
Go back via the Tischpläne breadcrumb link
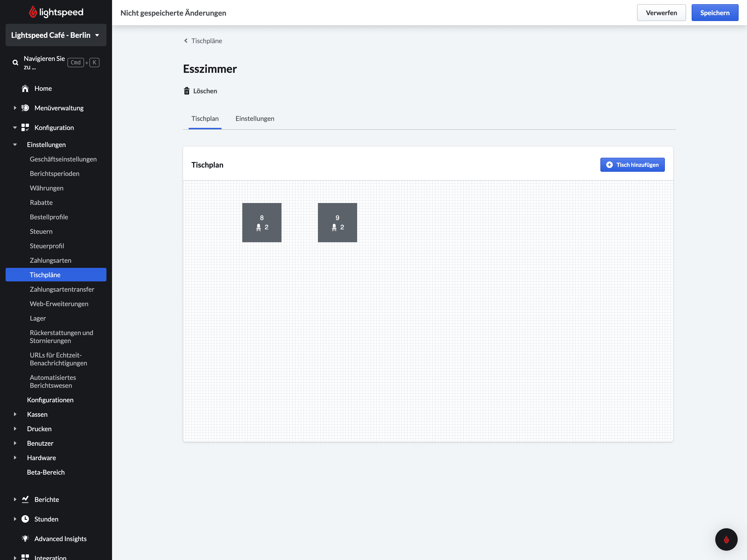click(x=203, y=41)
